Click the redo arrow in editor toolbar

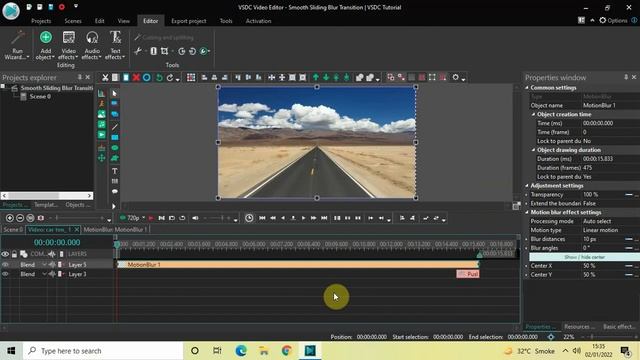170,78
